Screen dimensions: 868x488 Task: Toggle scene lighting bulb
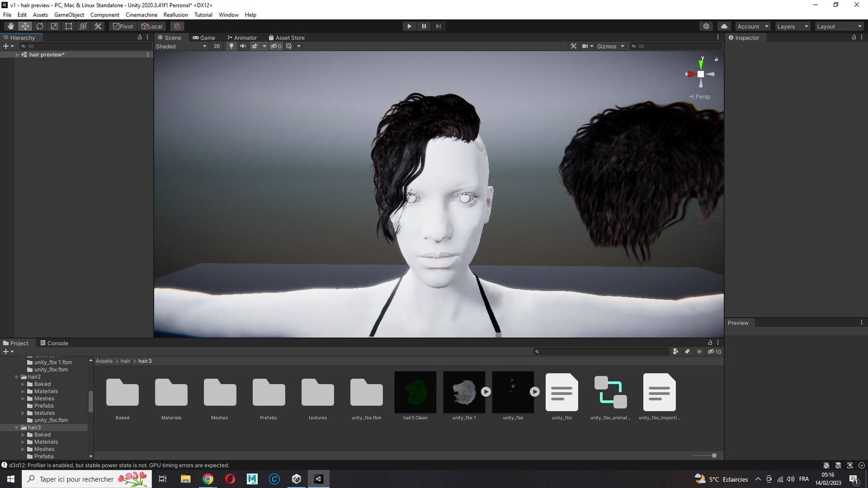[231, 46]
